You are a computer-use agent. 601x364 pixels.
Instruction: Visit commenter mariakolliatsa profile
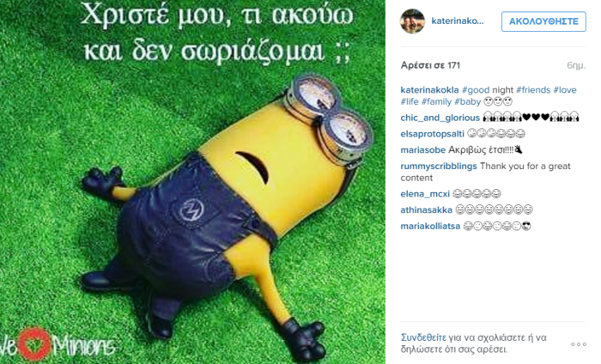[430, 226]
